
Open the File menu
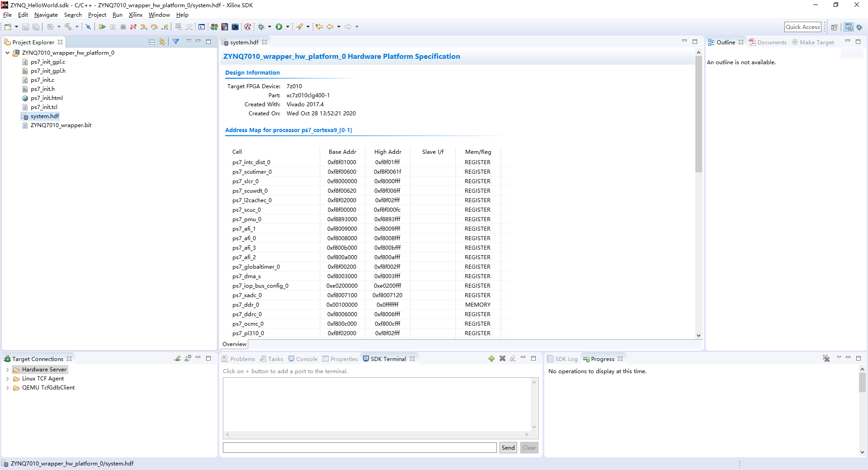click(7, 15)
